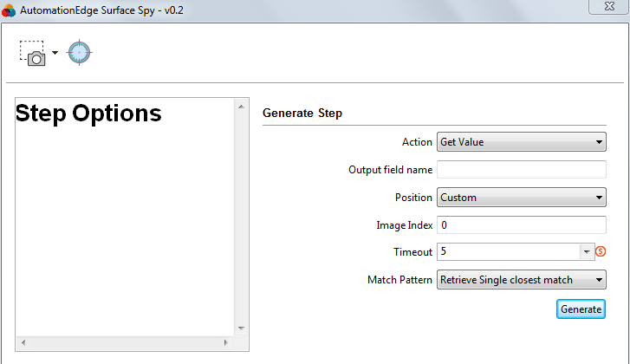Expand the Position dropdown set to Custom

522,198
